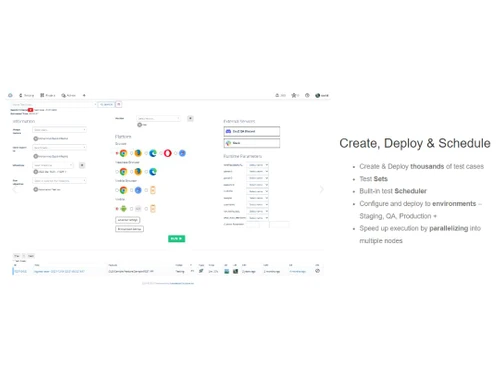Click the rocket type icon in the test case row
Image resolution: width=500 pixels, height=375 pixels.
click(x=201, y=271)
